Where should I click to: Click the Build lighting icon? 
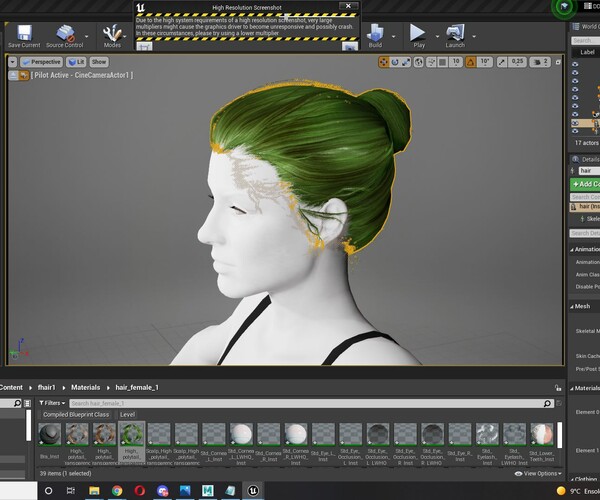375,33
